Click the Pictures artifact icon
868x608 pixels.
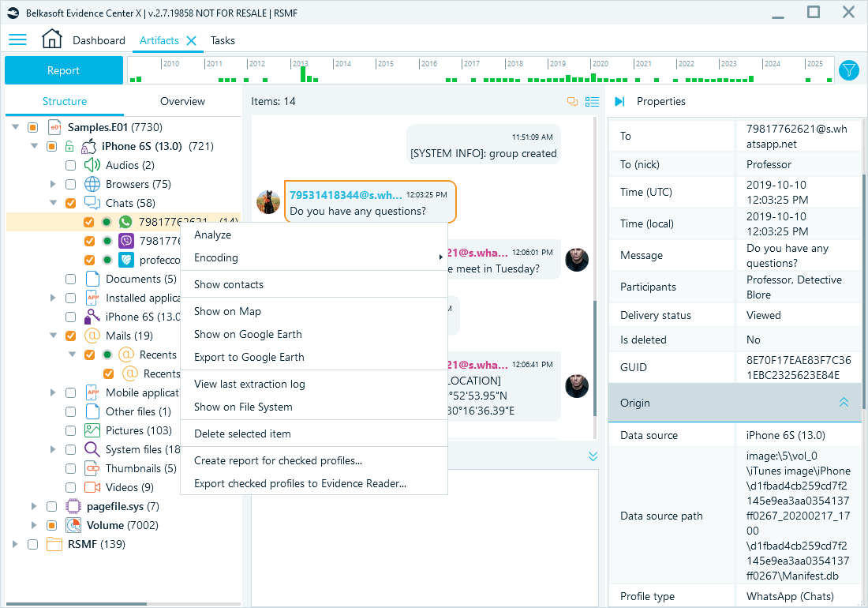click(x=92, y=430)
